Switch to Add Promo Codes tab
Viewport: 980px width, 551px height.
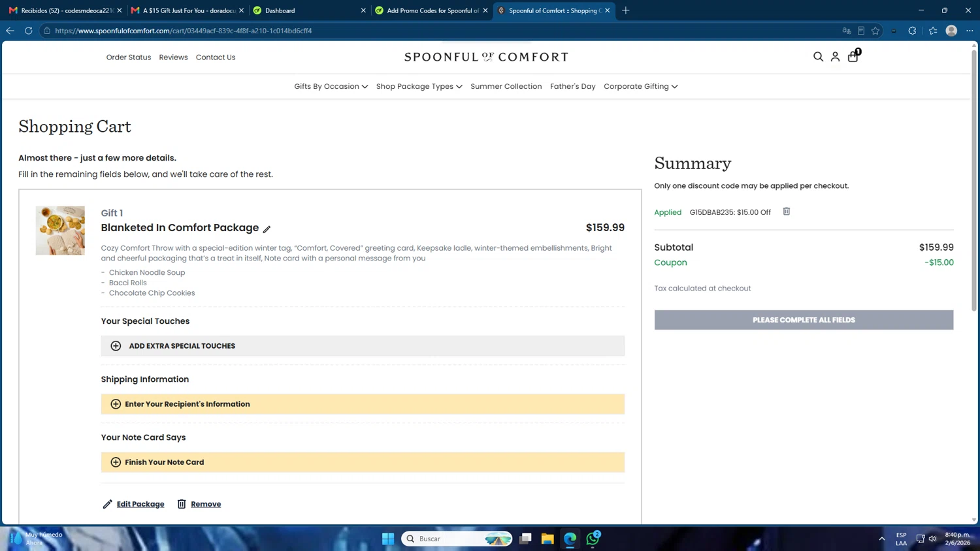tap(431, 10)
